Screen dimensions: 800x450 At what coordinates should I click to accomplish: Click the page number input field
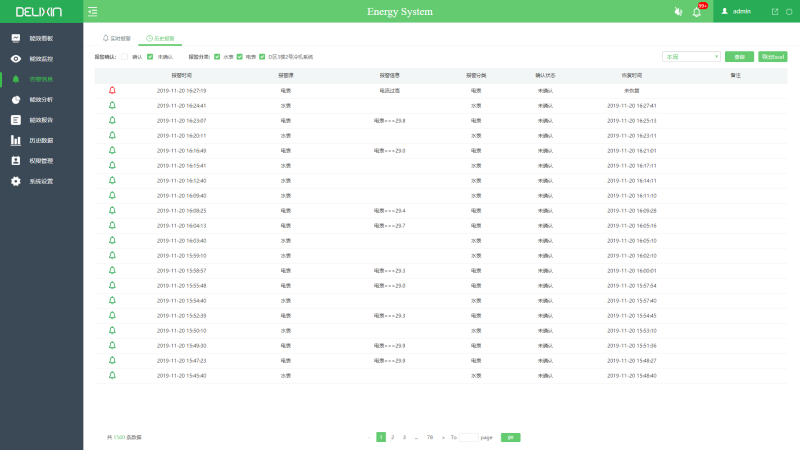[468, 437]
